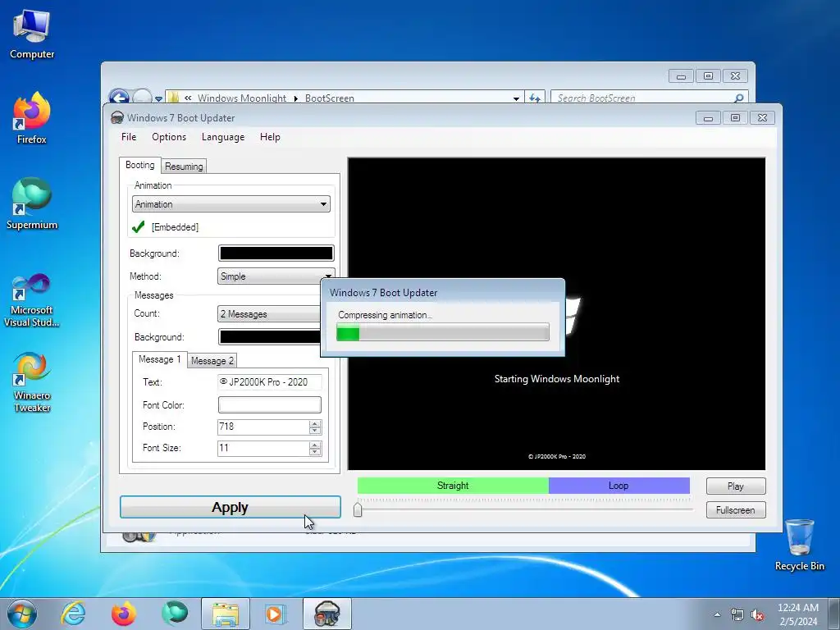Open Supermium from the taskbar
Viewport: 840px width, 630px height.
click(x=175, y=614)
